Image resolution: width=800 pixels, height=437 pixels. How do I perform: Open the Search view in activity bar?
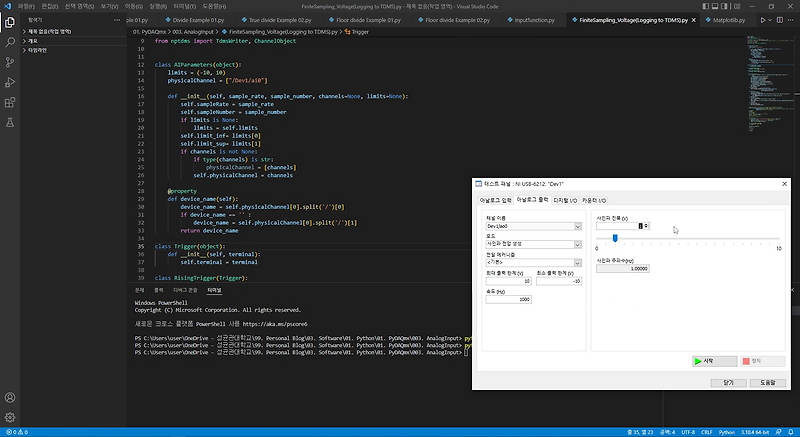[x=10, y=43]
